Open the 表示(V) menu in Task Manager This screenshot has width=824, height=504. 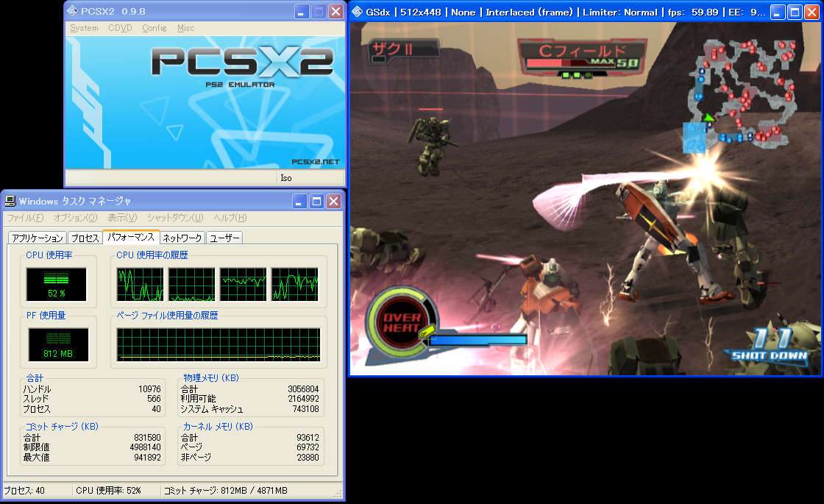(122, 218)
